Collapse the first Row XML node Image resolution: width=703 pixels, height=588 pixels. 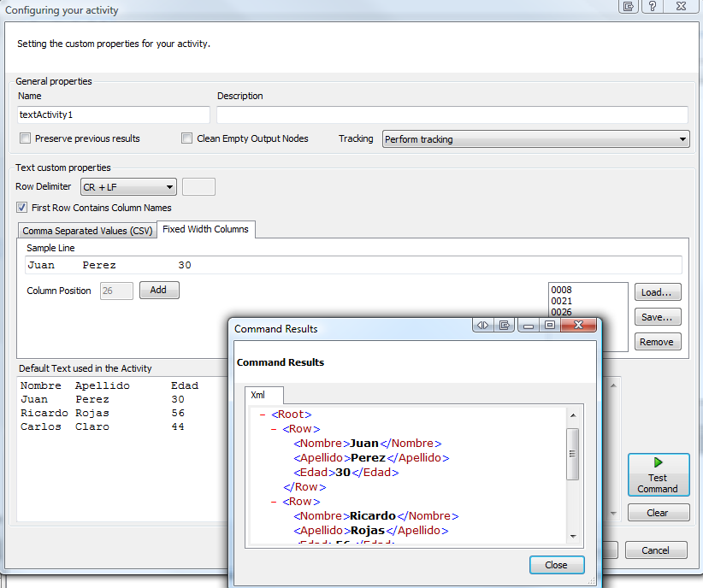tap(274, 429)
